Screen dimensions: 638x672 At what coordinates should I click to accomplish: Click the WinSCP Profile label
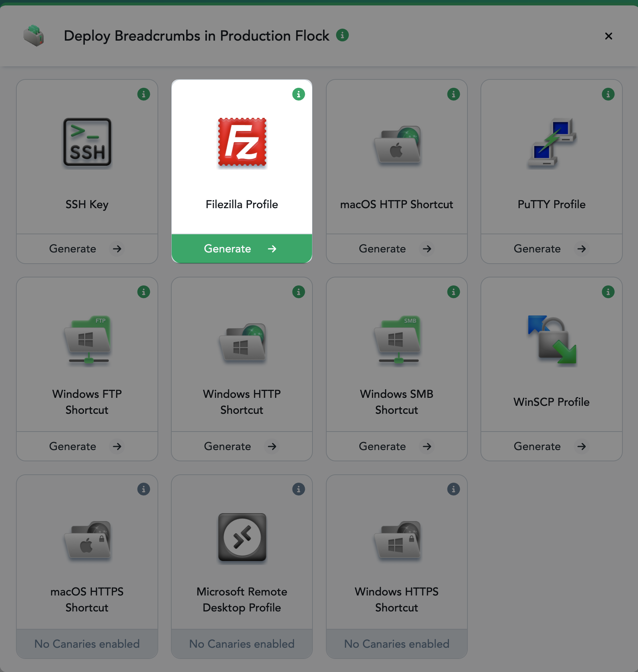[x=552, y=402]
